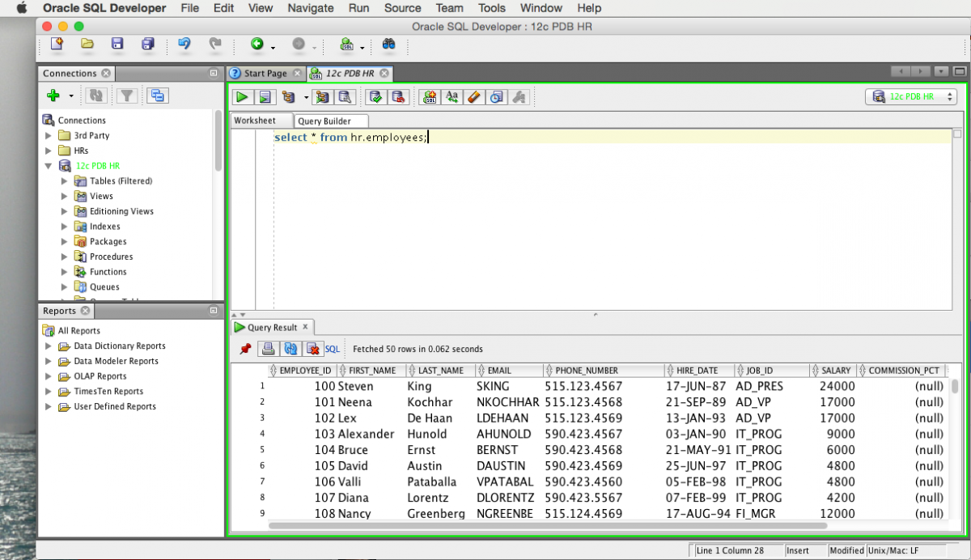Open the File menu
The height and width of the screenshot is (560, 971).
coord(190,8)
